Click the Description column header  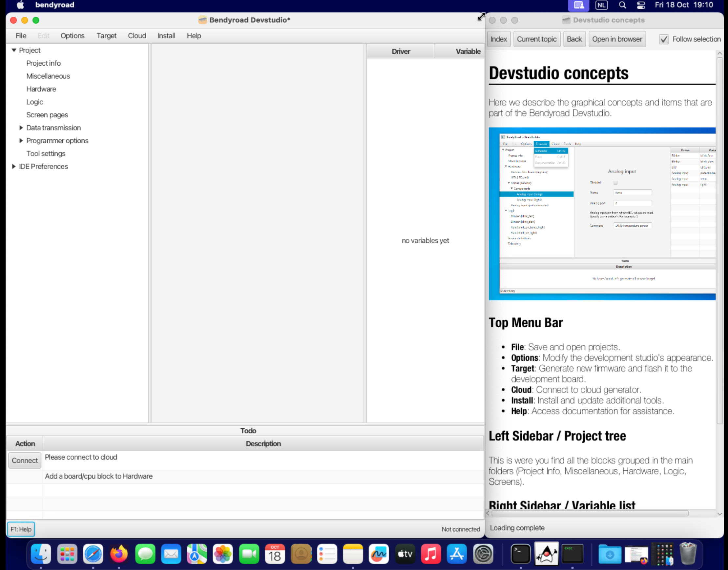[x=263, y=444]
